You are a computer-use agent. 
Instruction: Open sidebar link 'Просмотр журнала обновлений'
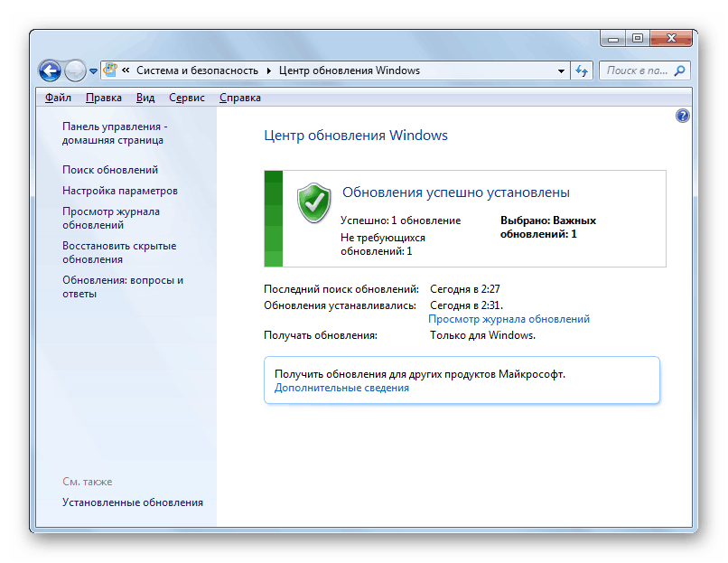[x=111, y=218]
